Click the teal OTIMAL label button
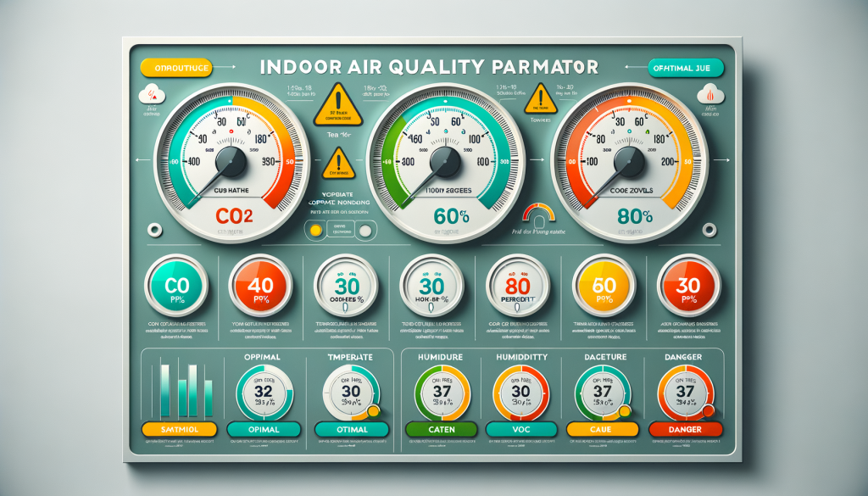Screen dimensions: 868x496 coord(352,429)
